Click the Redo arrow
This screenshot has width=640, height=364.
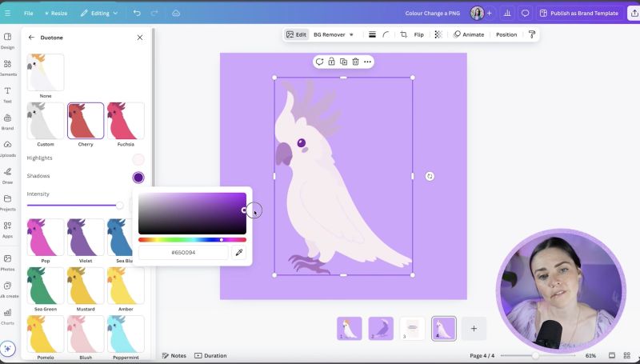[154, 13]
